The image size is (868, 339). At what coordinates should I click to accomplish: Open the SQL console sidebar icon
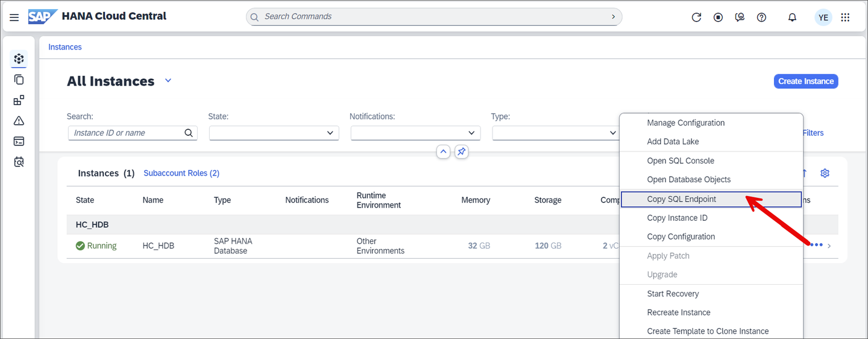tap(19, 141)
